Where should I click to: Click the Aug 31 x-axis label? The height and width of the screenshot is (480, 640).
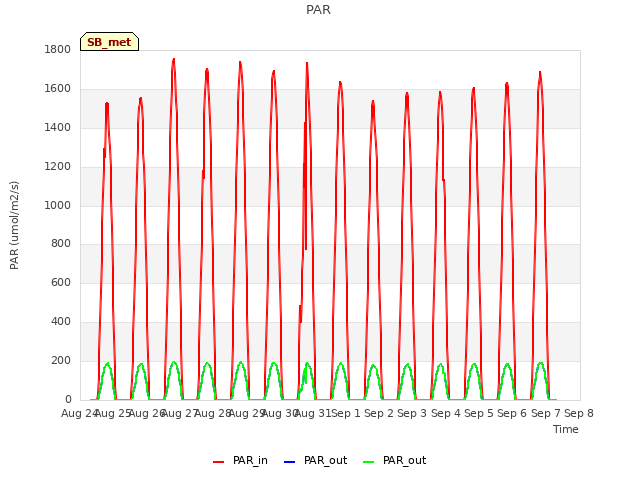313,413
